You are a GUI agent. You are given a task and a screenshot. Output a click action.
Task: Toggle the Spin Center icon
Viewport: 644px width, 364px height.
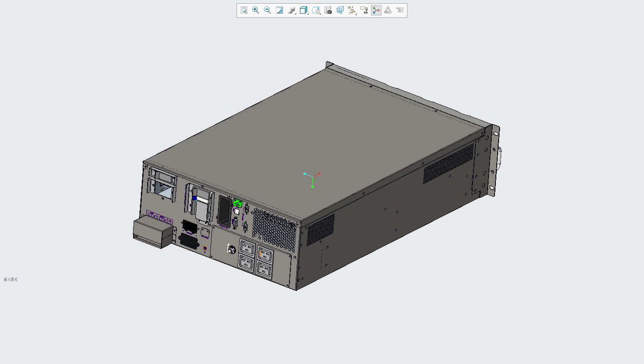pyautogui.click(x=376, y=10)
